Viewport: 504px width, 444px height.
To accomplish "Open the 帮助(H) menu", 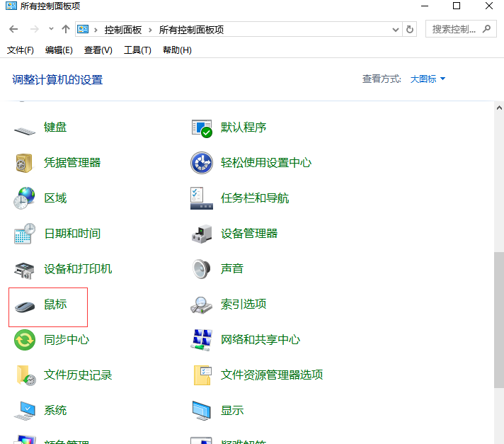I will coord(177,50).
